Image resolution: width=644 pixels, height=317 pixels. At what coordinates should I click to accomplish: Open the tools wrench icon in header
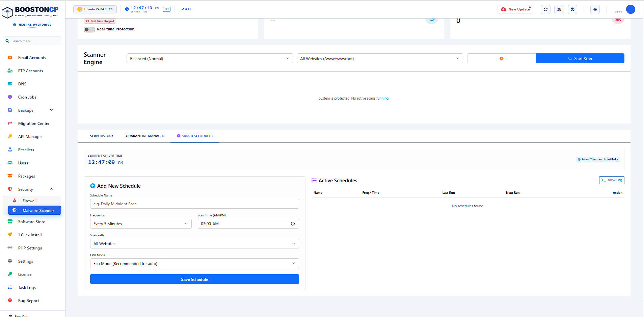tap(559, 9)
